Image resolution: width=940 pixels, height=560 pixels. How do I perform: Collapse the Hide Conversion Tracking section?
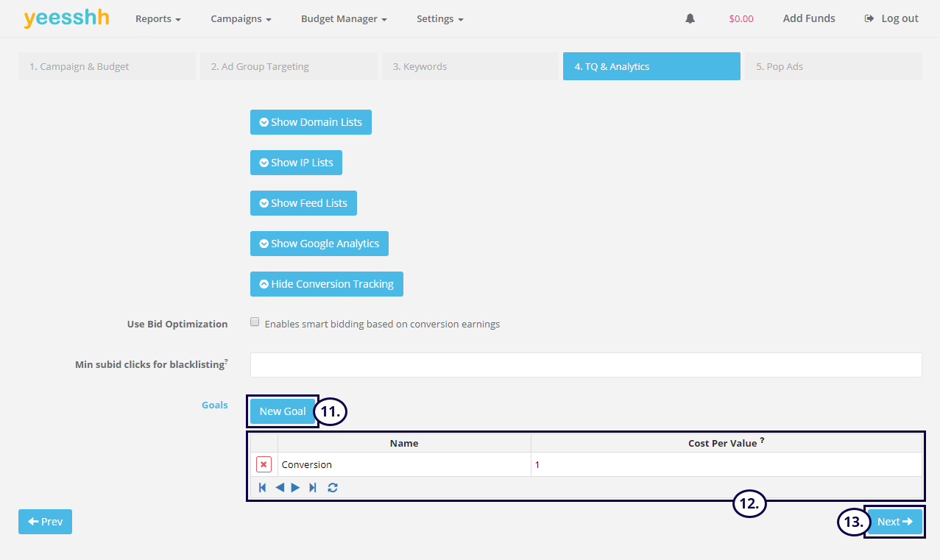(x=326, y=284)
